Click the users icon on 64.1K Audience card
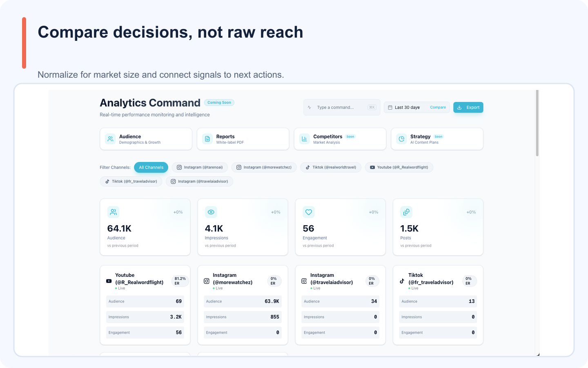 [113, 212]
